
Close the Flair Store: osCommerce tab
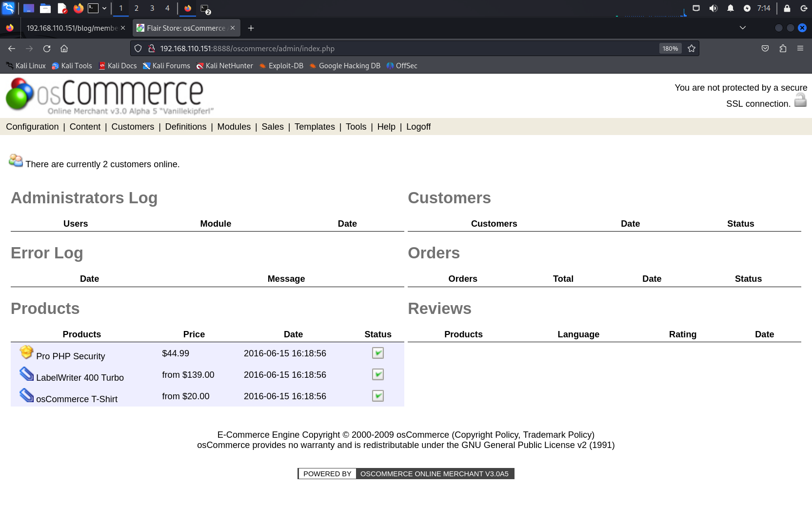tap(233, 28)
